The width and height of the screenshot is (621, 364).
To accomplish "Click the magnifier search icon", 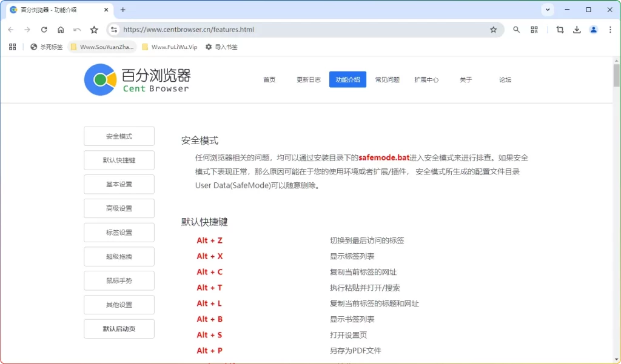I will point(517,30).
